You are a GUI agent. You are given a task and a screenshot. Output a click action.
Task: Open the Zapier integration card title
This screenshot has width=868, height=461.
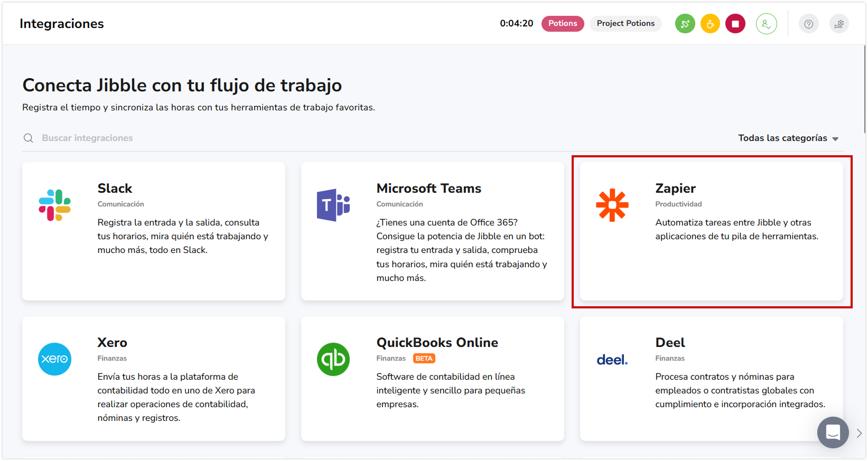pos(675,189)
